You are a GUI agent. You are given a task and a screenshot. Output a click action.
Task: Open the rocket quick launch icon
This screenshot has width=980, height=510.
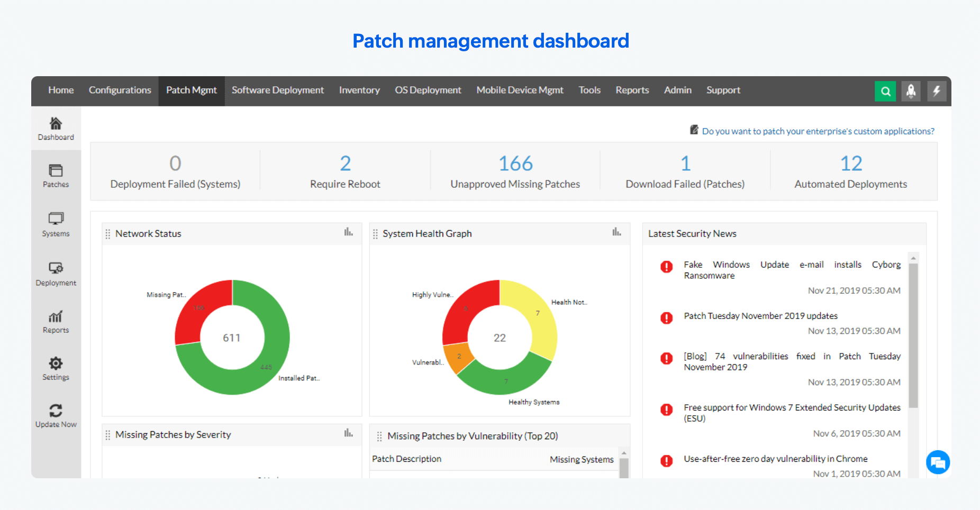911,91
